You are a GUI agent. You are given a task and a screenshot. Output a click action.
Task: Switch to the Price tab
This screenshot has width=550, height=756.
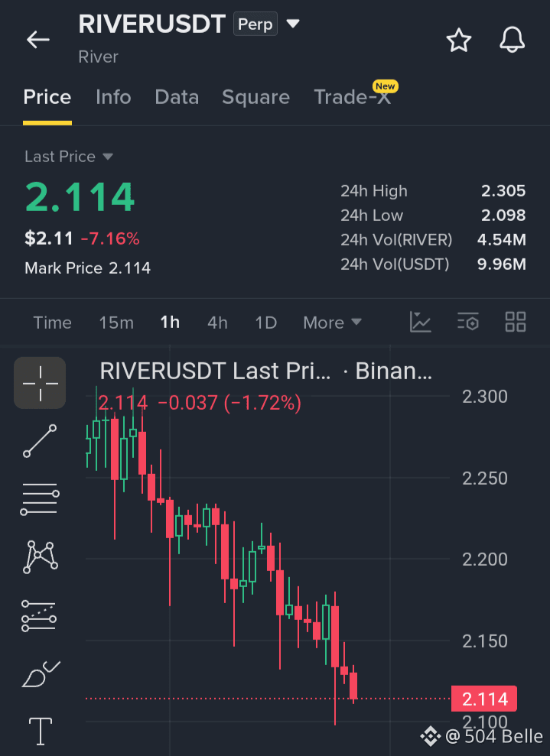tap(47, 97)
